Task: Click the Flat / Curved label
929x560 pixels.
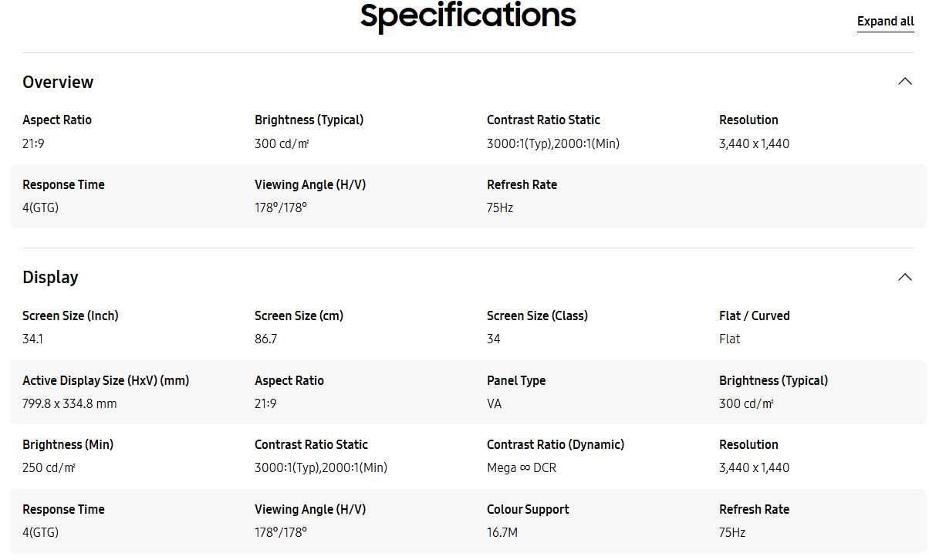Action: point(755,315)
